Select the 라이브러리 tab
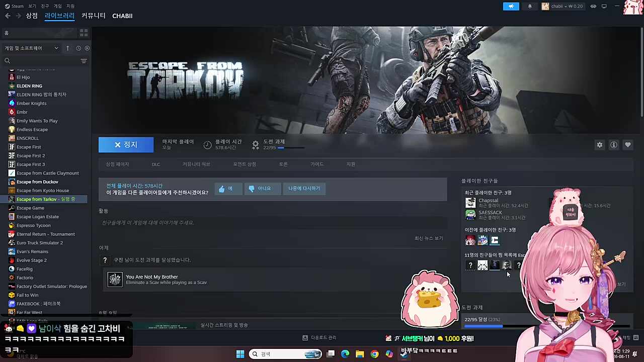Image resolution: width=644 pixels, height=362 pixels. click(x=59, y=16)
